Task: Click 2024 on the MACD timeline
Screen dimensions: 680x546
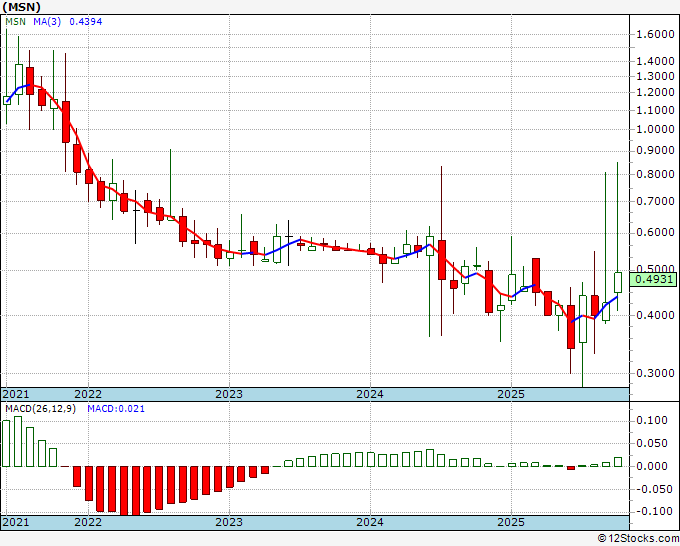Action: pyautogui.click(x=370, y=522)
